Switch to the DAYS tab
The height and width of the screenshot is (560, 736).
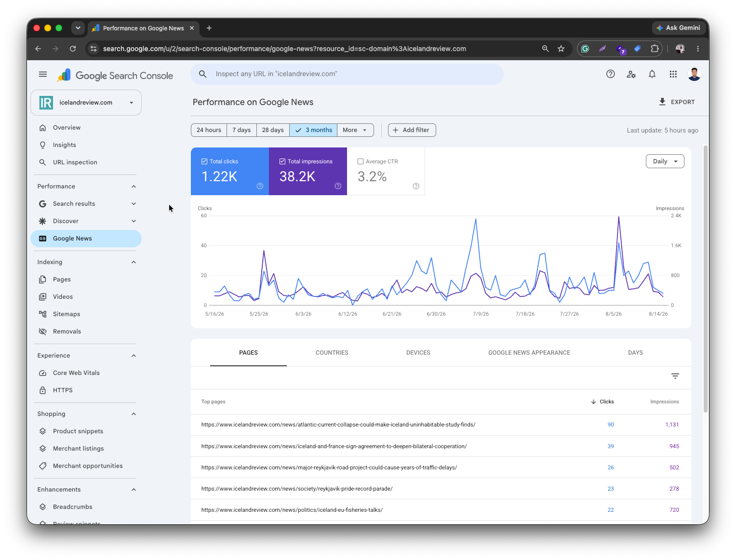pos(635,353)
